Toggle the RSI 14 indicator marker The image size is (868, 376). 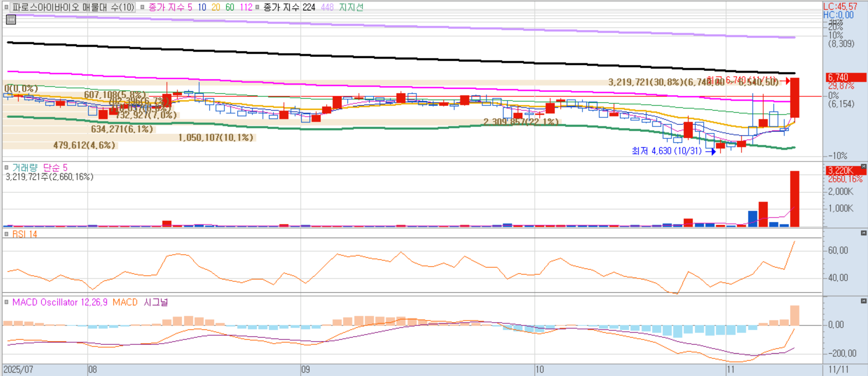pyautogui.click(x=7, y=234)
